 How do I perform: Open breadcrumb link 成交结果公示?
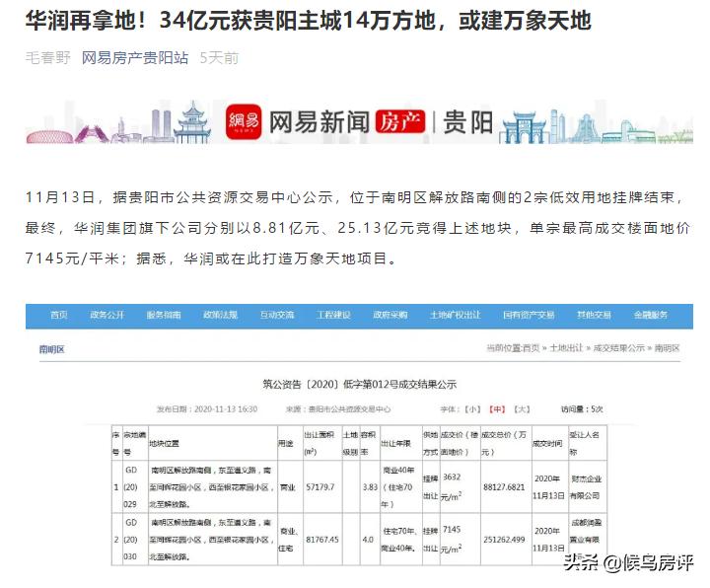[619, 348]
